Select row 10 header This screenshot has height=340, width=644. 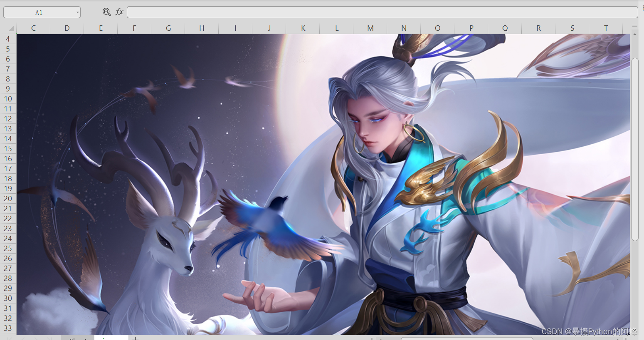pos(8,99)
